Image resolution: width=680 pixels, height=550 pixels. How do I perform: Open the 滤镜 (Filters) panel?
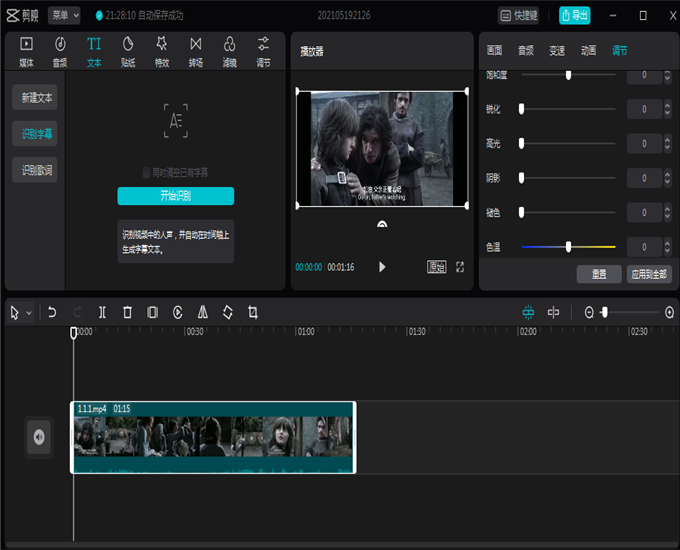tap(229, 50)
